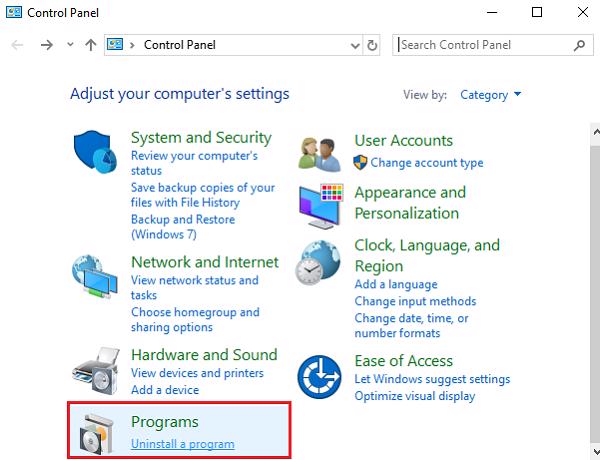Click the search magnifier icon

pos(579,45)
